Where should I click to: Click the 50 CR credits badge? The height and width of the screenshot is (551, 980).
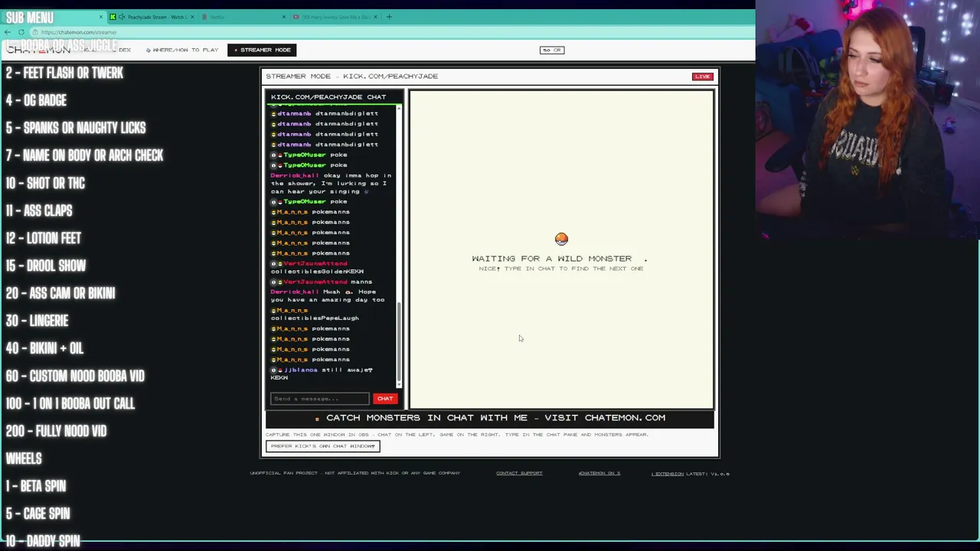pyautogui.click(x=552, y=50)
